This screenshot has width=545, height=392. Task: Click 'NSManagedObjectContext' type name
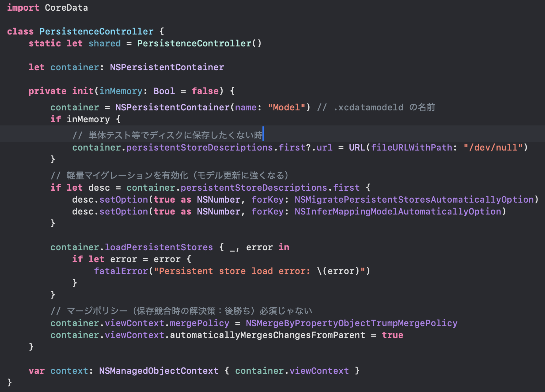[159, 371]
